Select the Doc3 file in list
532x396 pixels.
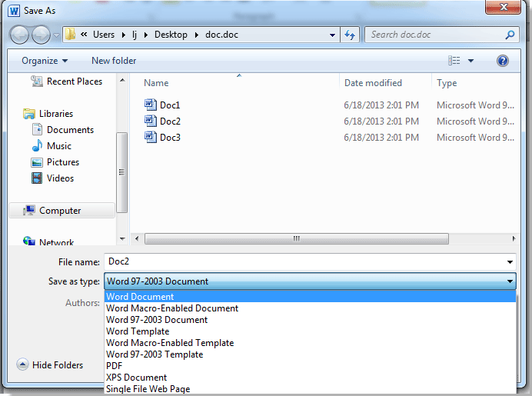coord(170,138)
